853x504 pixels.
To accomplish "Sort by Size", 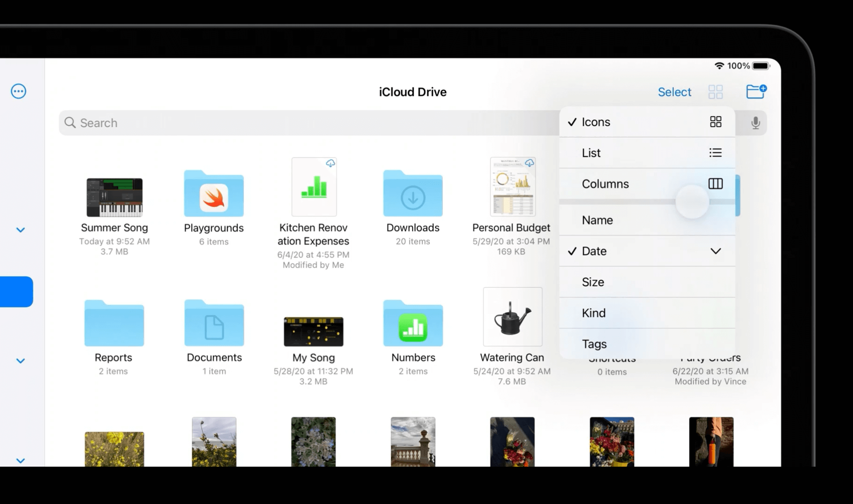I will pos(647,282).
